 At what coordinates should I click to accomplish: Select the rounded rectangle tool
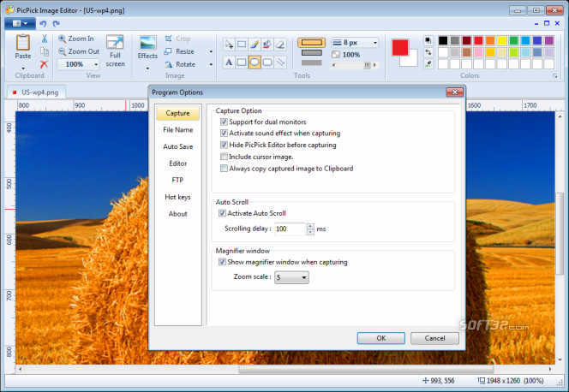coord(267,62)
